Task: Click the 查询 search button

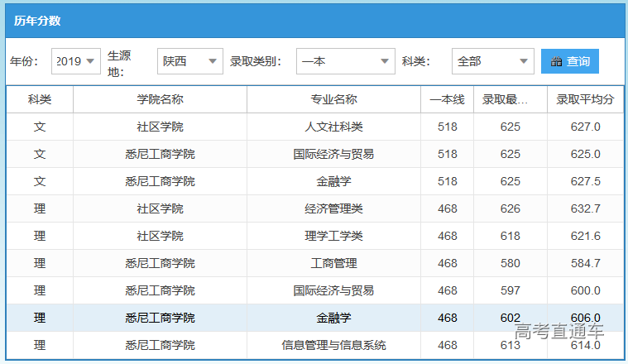Action: 569,61
